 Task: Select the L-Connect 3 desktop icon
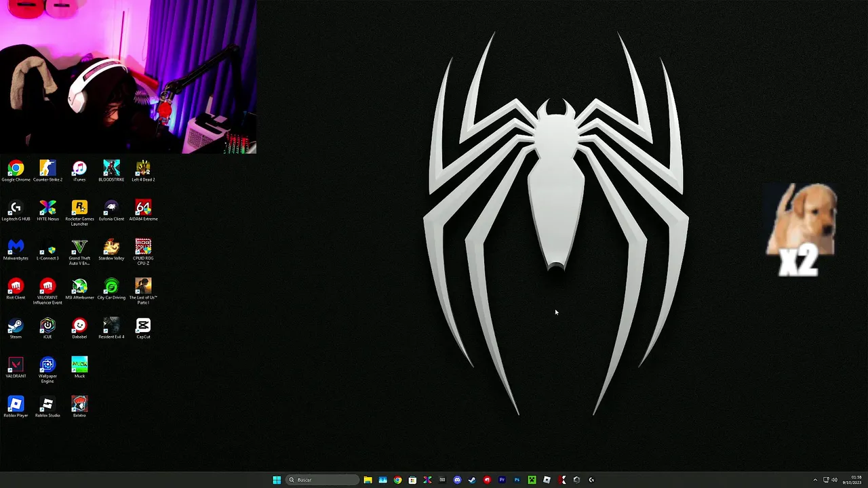[47, 249]
